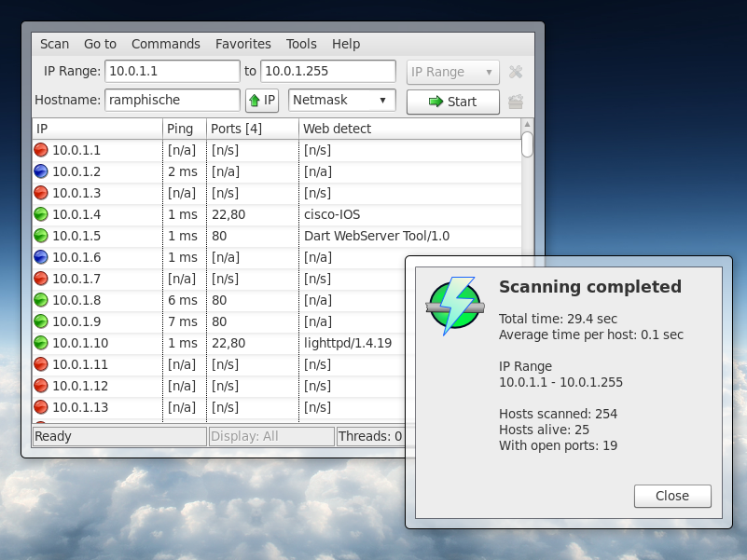Sort by the Web detect column header
Viewport: 747px width, 560px height.
(x=409, y=129)
